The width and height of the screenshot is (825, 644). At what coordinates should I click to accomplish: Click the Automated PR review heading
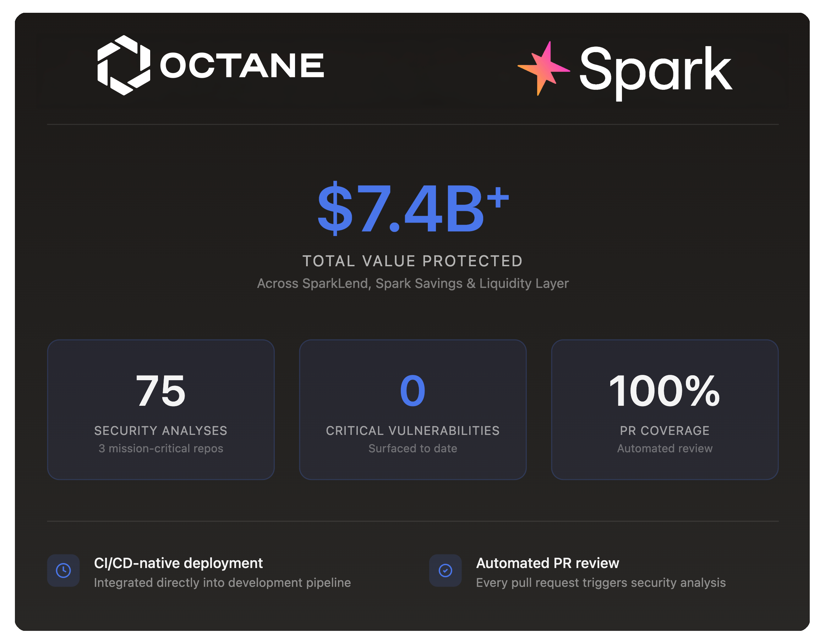(x=547, y=563)
